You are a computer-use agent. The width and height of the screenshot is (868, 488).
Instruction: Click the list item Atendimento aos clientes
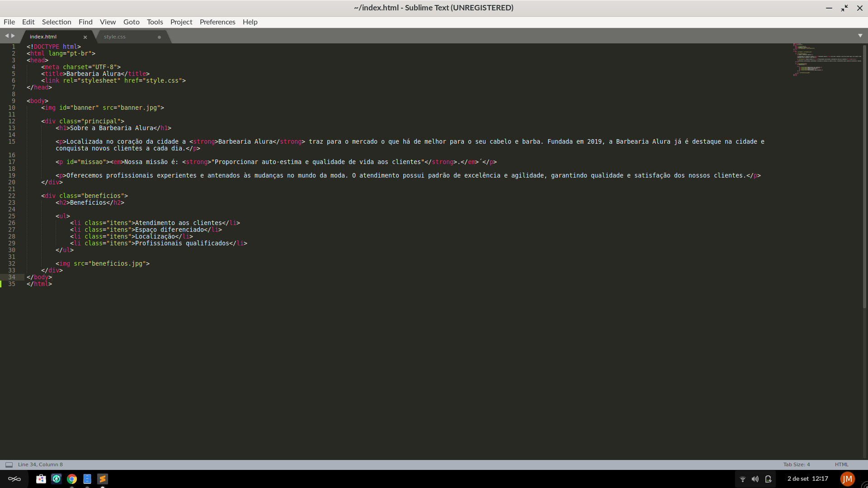(x=179, y=223)
